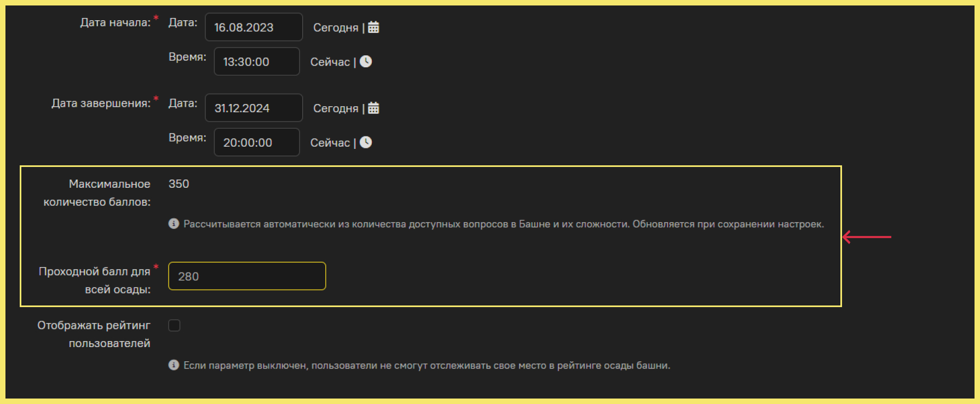Set end date via Сегодня link
The width and height of the screenshot is (980, 404).
click(x=336, y=108)
